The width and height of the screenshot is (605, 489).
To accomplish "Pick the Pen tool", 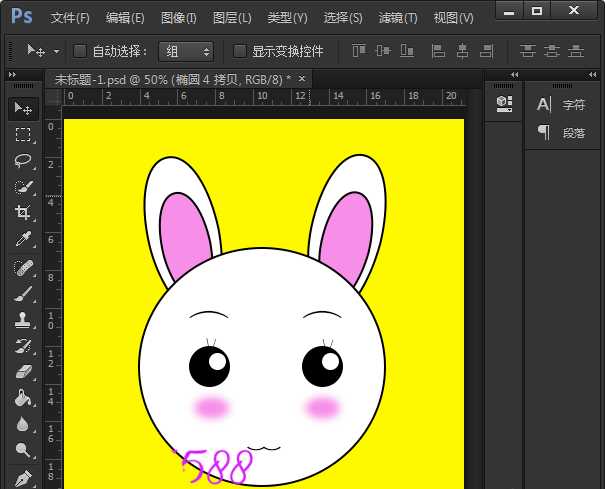I will point(23,477).
